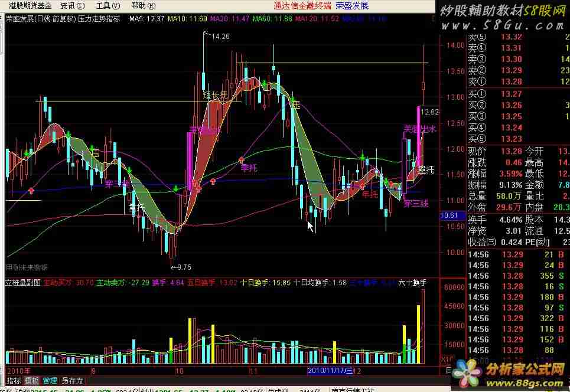The height and width of the screenshot is (392, 570).
Task: Click the 净资 value 3.01
Action: click(514, 231)
